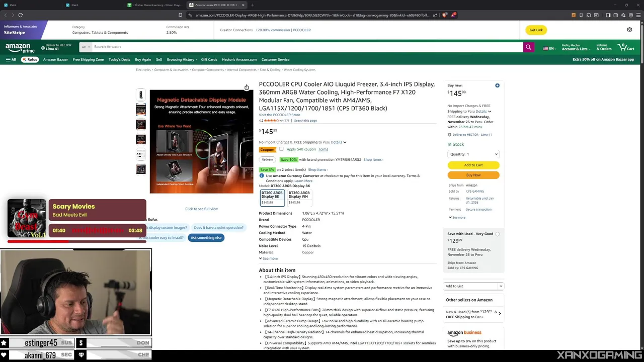Click the star rating 4.2 stars
The image size is (644, 362).
tap(271, 121)
